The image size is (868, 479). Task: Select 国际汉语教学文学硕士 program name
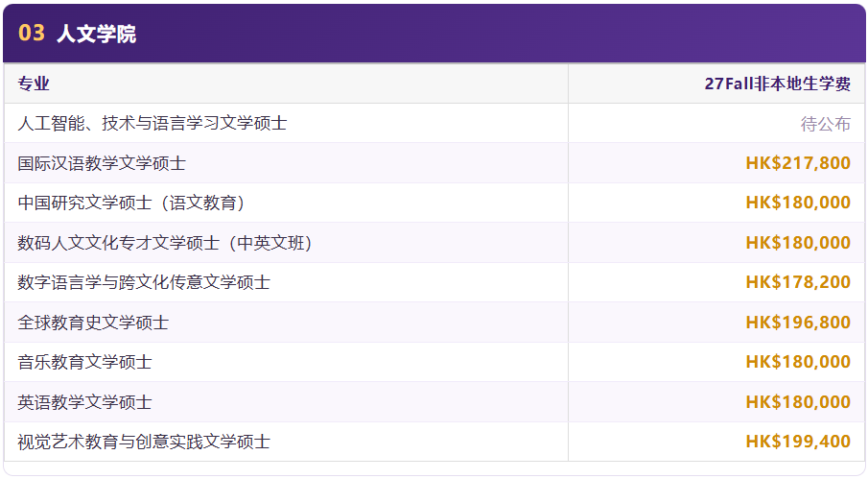[x=102, y=163]
